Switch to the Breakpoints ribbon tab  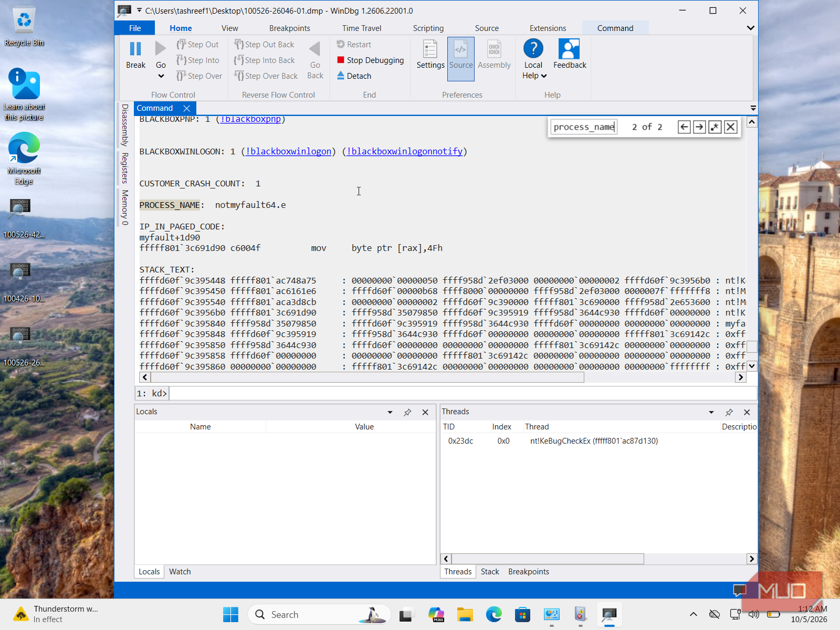coord(290,28)
